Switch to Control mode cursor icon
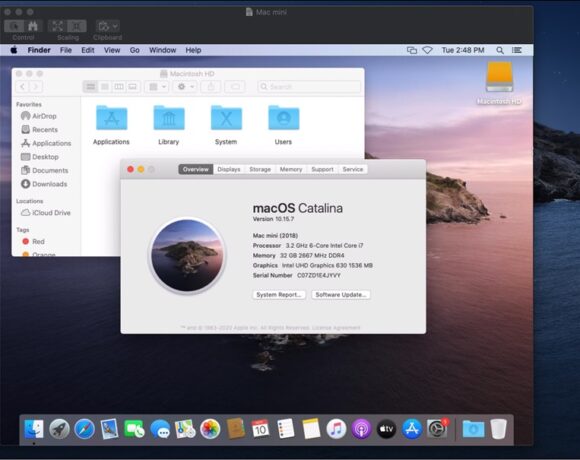 pyautogui.click(x=14, y=26)
